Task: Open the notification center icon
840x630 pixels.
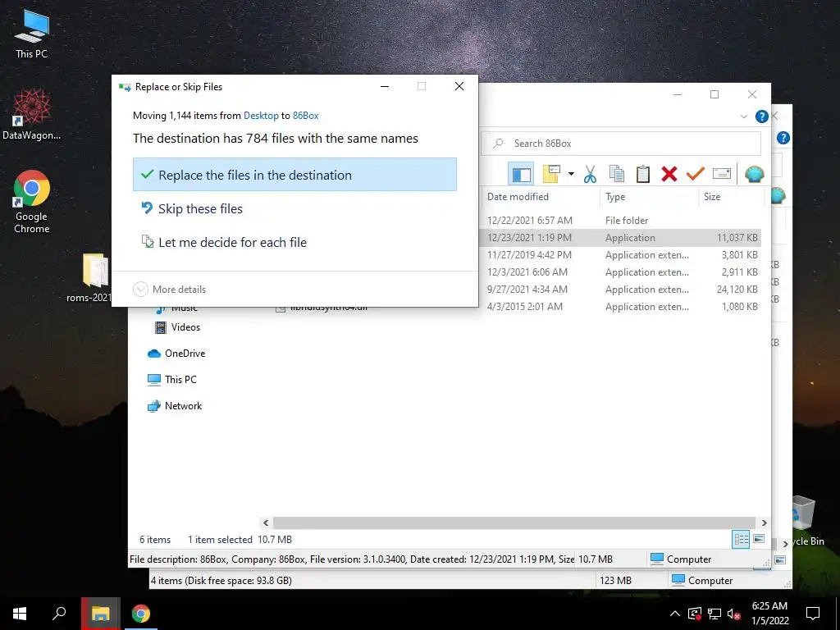Action: 813,614
